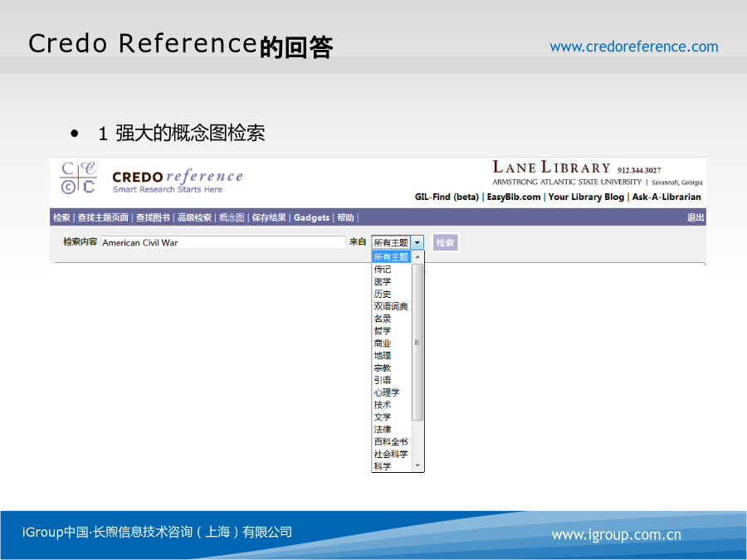Select the 检索 menu item
Screen dimensions: 747x560
point(61,217)
